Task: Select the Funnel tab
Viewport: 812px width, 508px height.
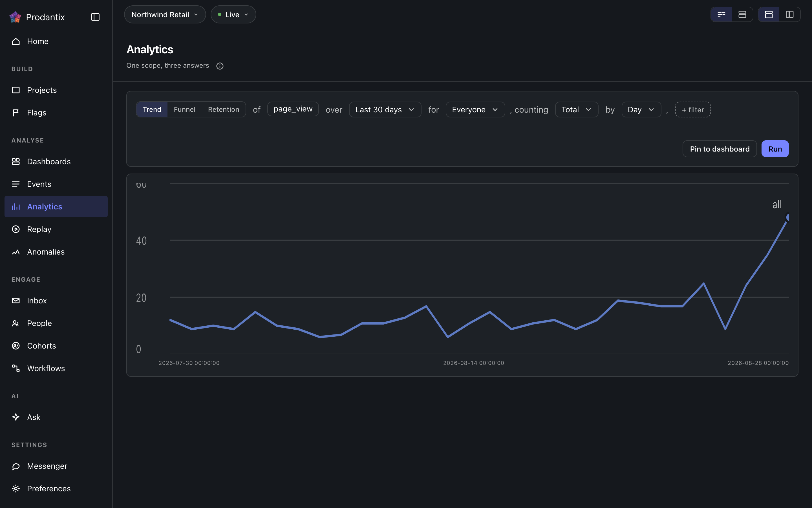Action: tap(185, 110)
